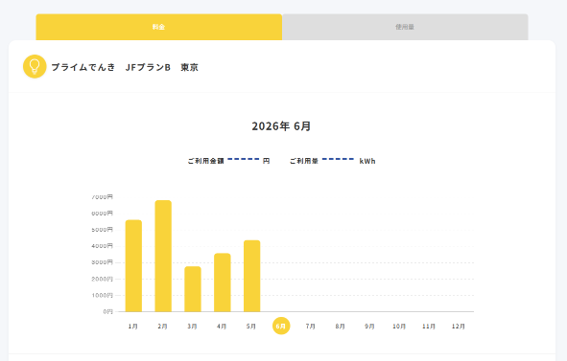Viewport: 567px width, 361px height.
Task: Click the 2026年 6月 heading
Action: point(281,126)
